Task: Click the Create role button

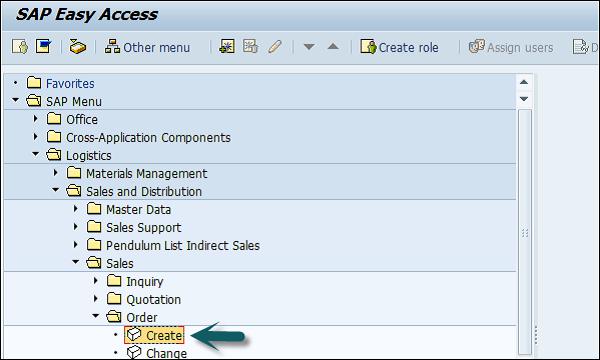Action: 399,47
